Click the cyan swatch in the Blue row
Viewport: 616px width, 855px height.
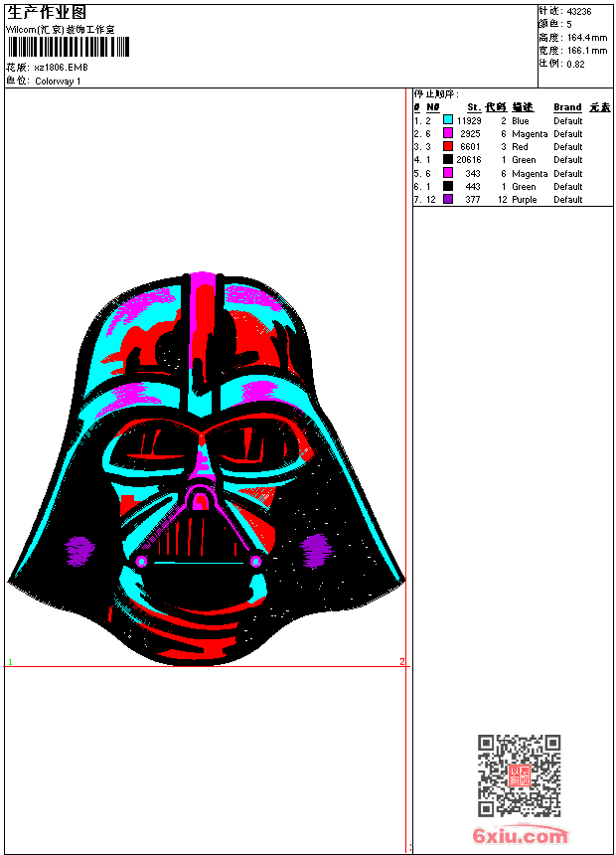point(448,119)
